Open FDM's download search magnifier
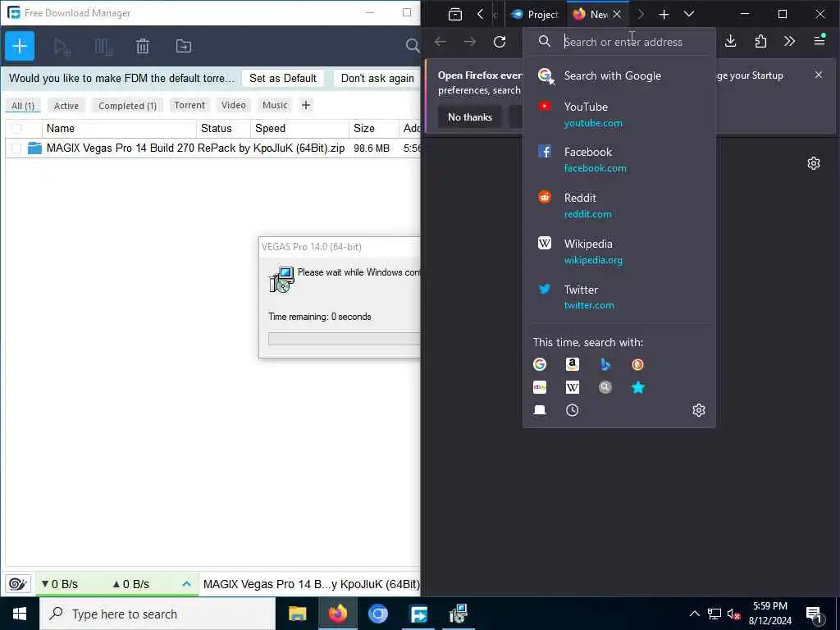 (412, 46)
